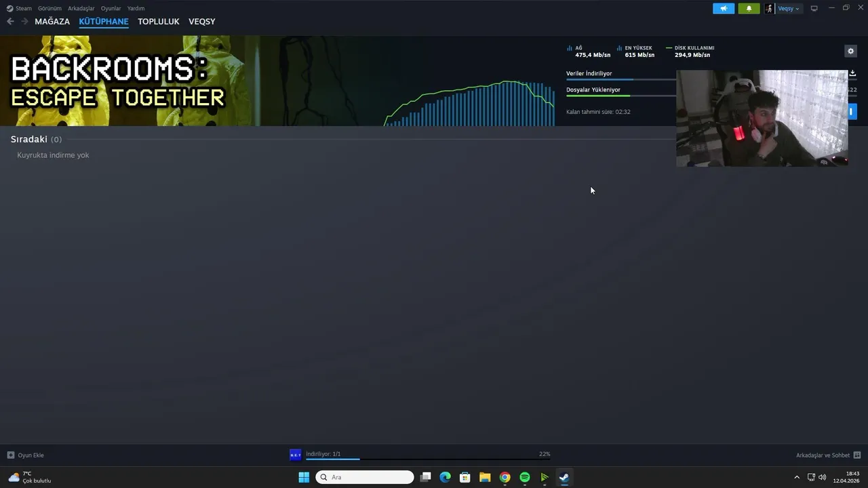
Task: Open Arkadaşlar ve Sohbet
Action: pos(829,455)
